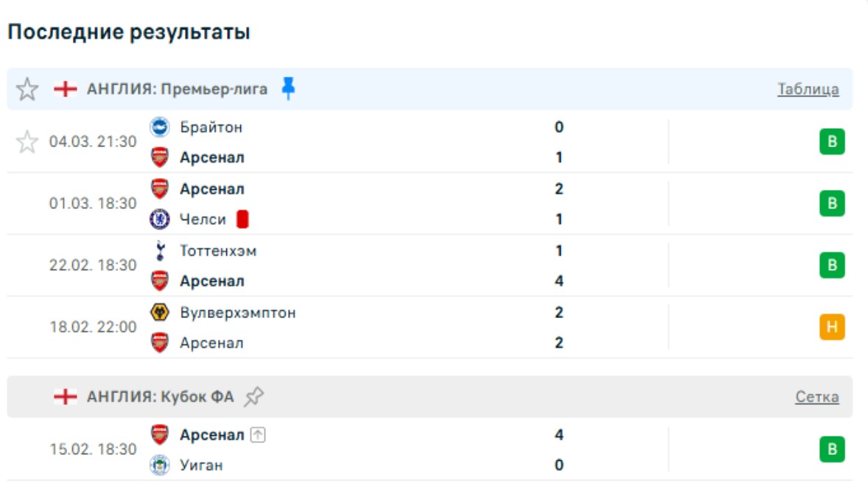Viewport: 868px width, 494px height.
Task: Click the Chelsea club crest
Action: (x=159, y=219)
